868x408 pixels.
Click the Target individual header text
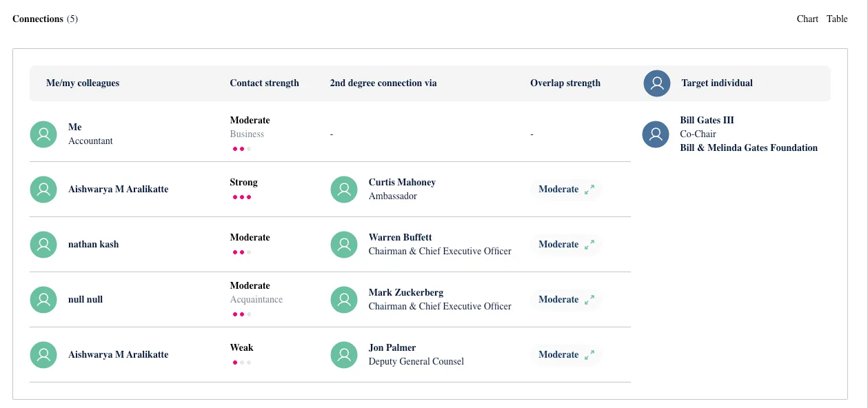[717, 83]
